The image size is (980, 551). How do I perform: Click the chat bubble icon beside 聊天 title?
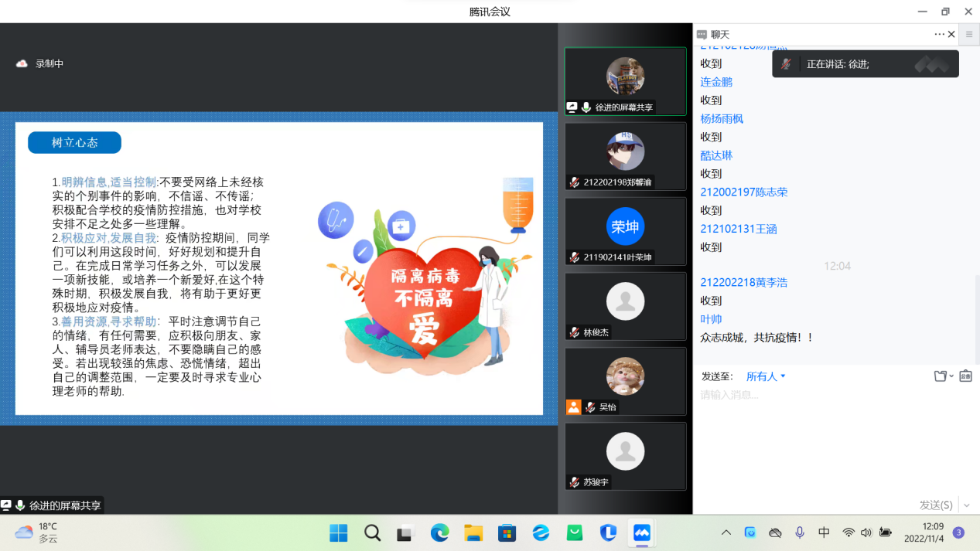[702, 34]
